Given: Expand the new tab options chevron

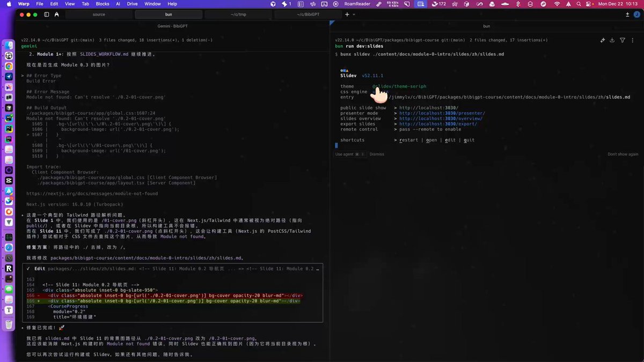Looking at the screenshot, I should coord(354,14).
